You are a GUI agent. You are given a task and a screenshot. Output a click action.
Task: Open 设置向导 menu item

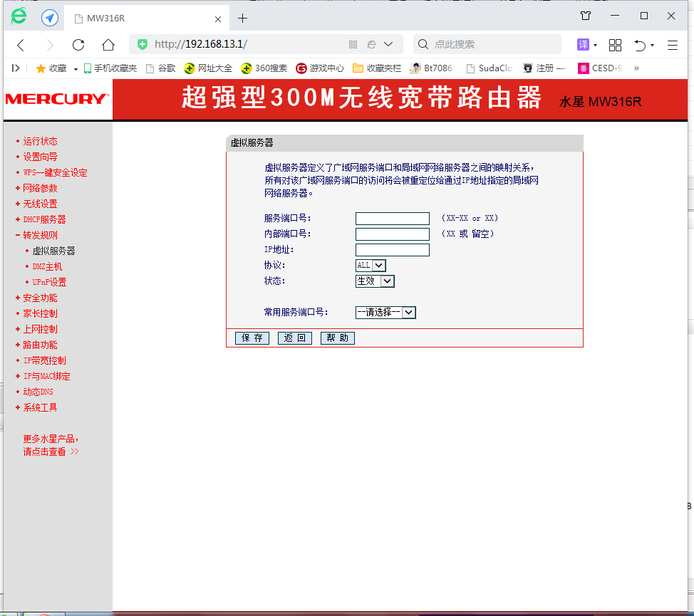coord(40,157)
